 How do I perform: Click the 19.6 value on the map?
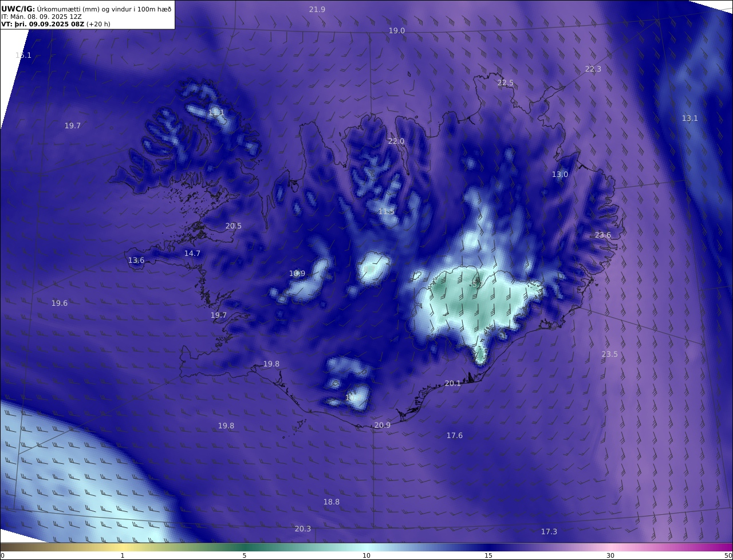coord(60,303)
